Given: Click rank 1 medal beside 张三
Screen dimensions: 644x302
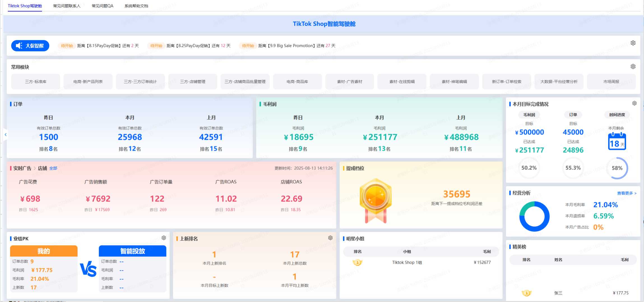Looking at the screenshot, I should point(527,293).
